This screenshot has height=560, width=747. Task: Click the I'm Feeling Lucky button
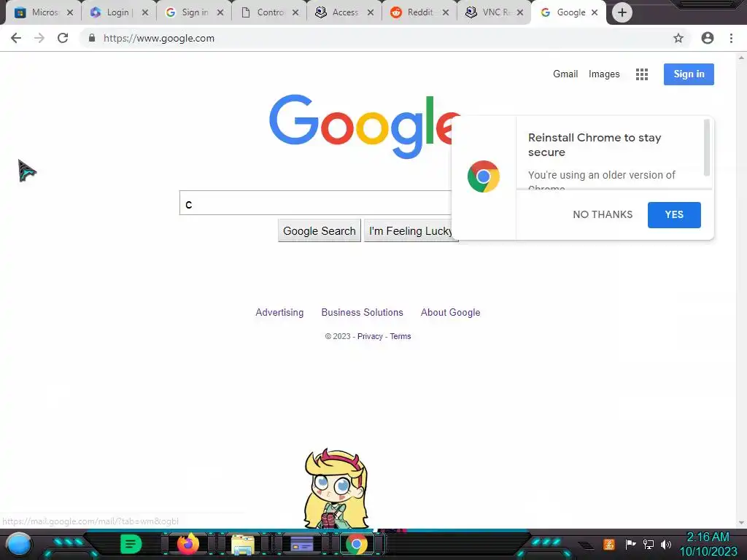coord(410,230)
